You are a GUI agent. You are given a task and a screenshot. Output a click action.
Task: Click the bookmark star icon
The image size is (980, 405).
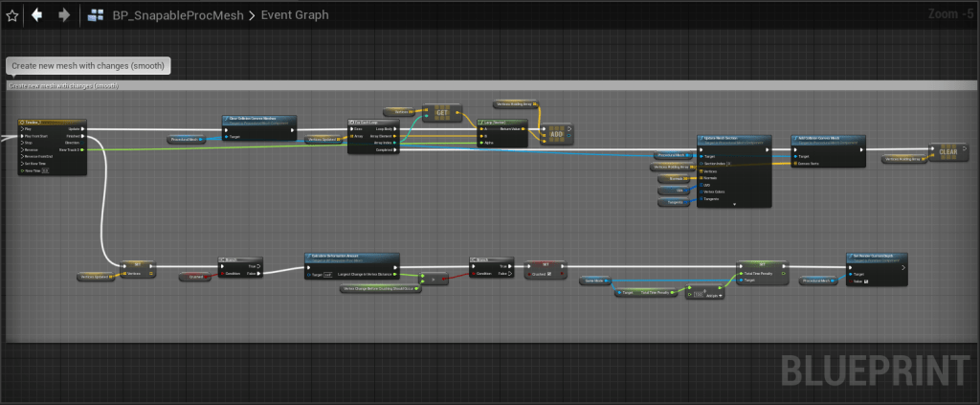pyautogui.click(x=12, y=15)
